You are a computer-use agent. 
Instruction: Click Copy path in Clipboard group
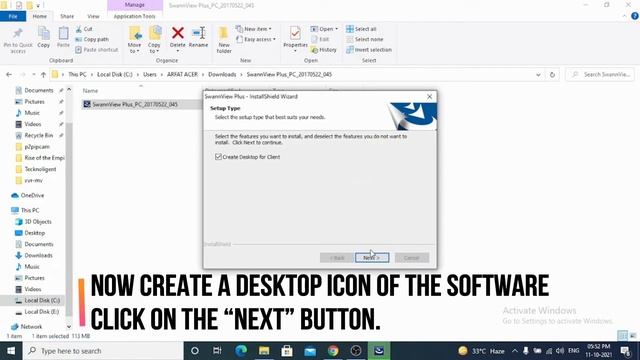tap(92, 39)
